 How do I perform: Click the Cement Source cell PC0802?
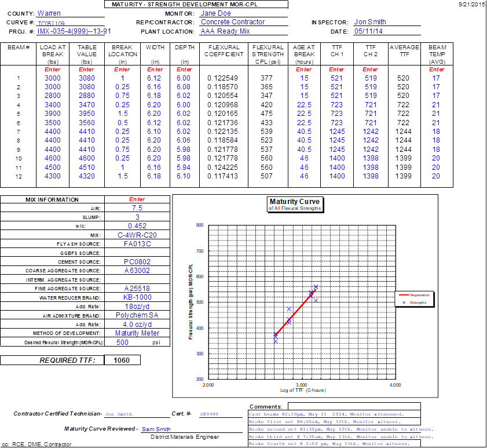tap(137, 262)
